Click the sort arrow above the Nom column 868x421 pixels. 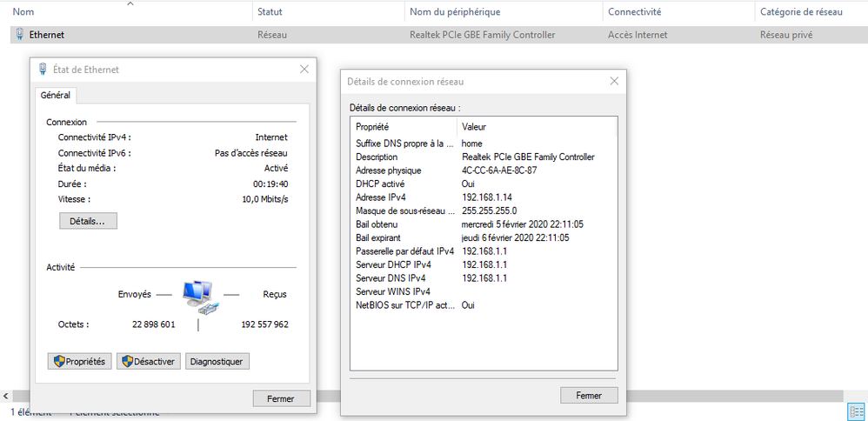coord(130,4)
